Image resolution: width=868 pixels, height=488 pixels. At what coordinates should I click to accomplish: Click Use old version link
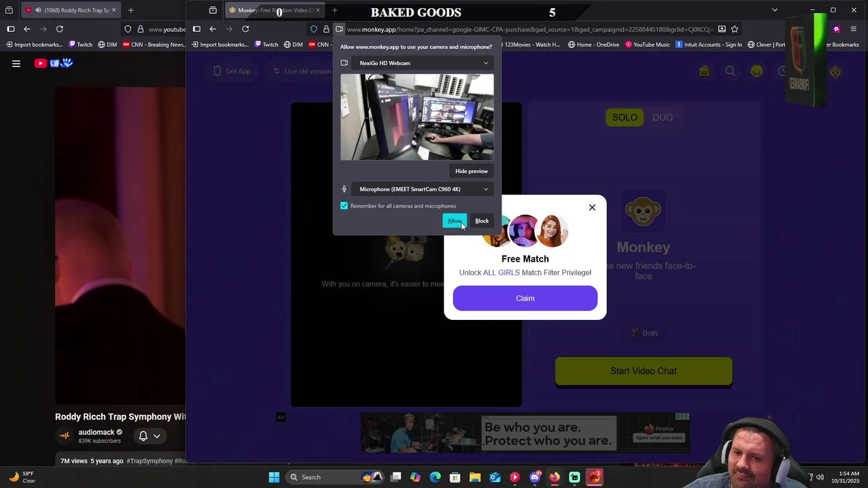click(x=302, y=71)
